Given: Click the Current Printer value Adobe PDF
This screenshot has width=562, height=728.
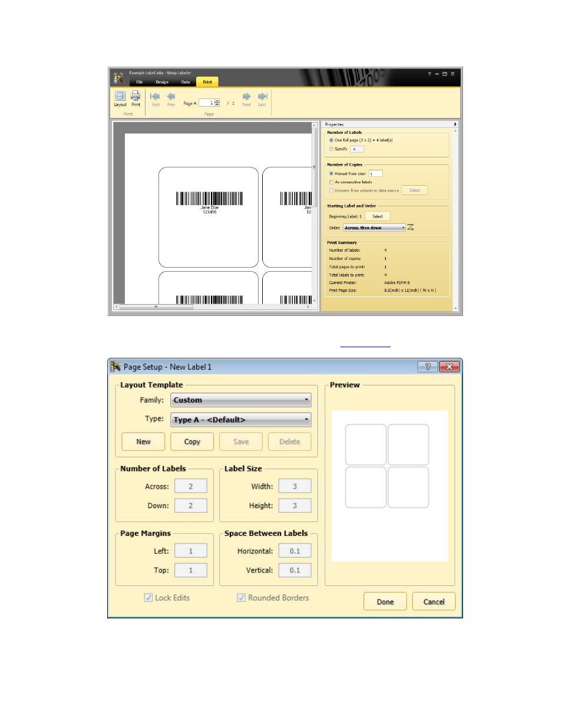Looking at the screenshot, I should tap(397, 283).
